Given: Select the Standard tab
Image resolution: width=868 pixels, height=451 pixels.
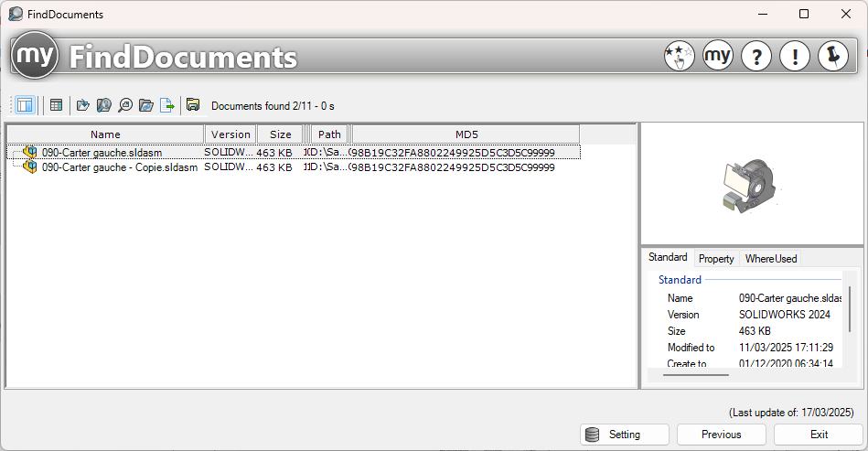Looking at the screenshot, I should tap(668, 258).
